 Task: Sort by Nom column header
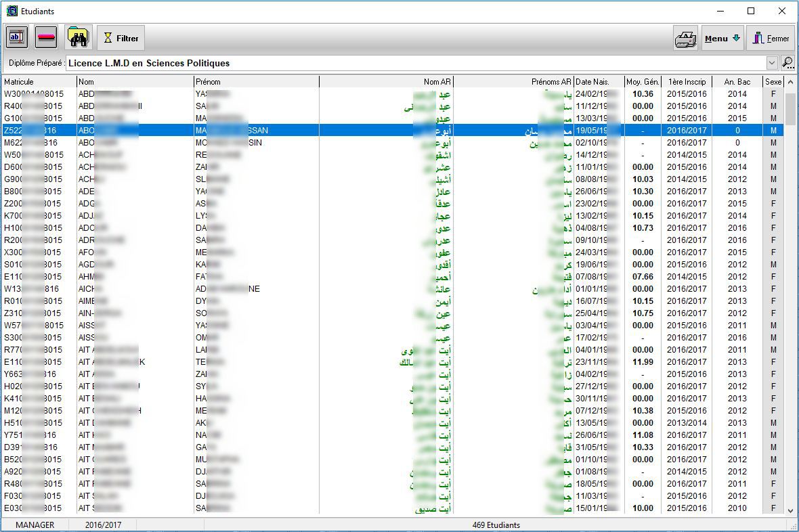[x=135, y=81]
